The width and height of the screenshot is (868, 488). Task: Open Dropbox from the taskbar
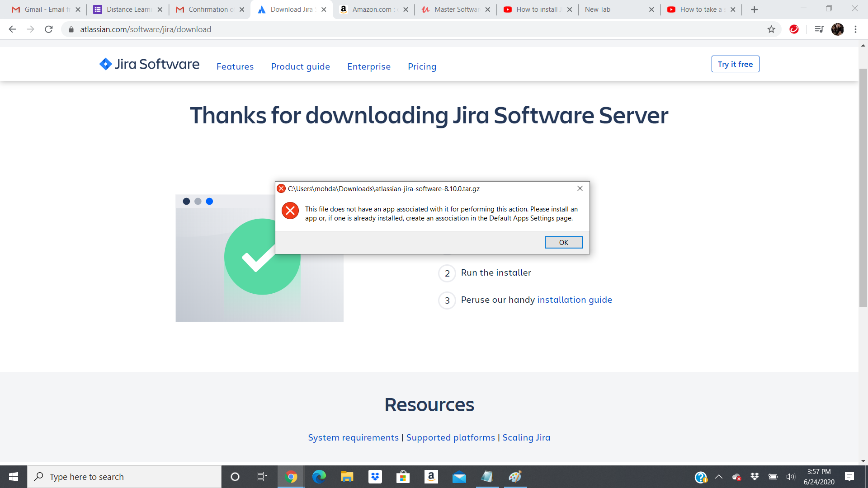pos(375,477)
